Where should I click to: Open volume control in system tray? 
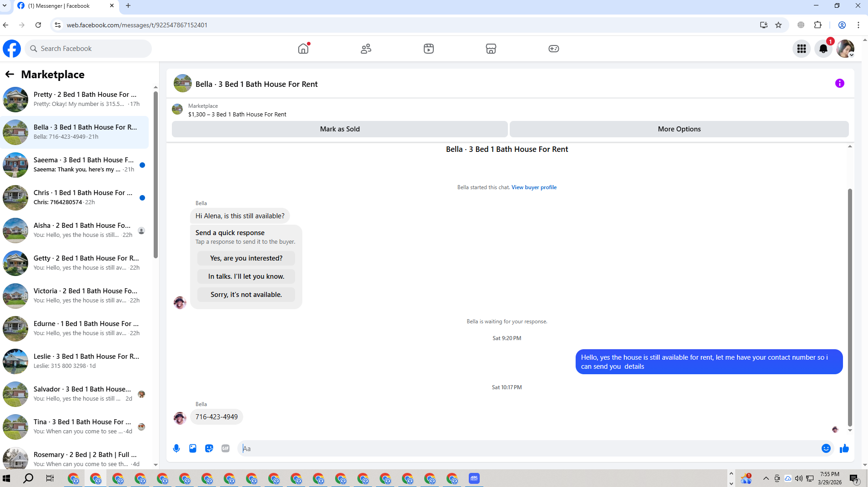point(799,478)
